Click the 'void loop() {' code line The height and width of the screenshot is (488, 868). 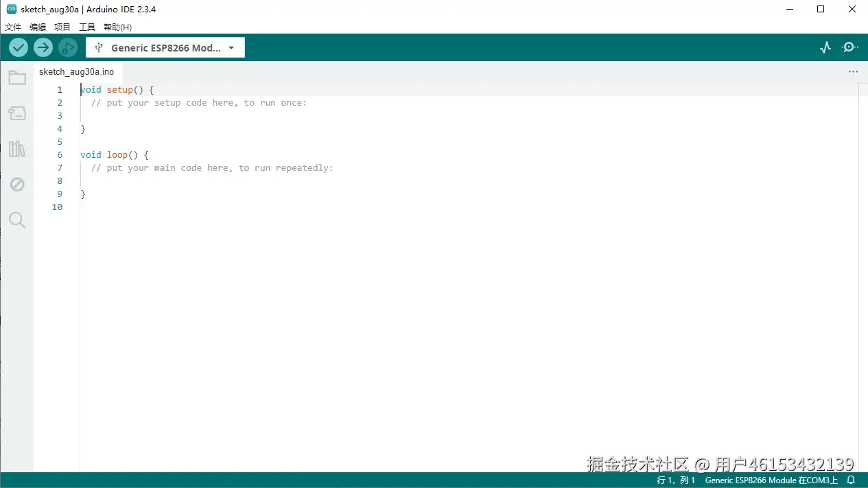pyautogui.click(x=115, y=155)
